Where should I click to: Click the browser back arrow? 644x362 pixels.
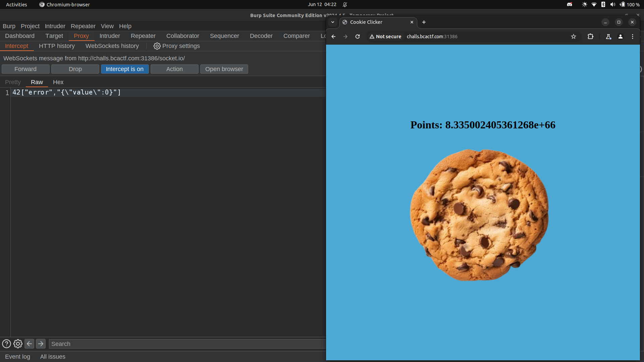333,37
